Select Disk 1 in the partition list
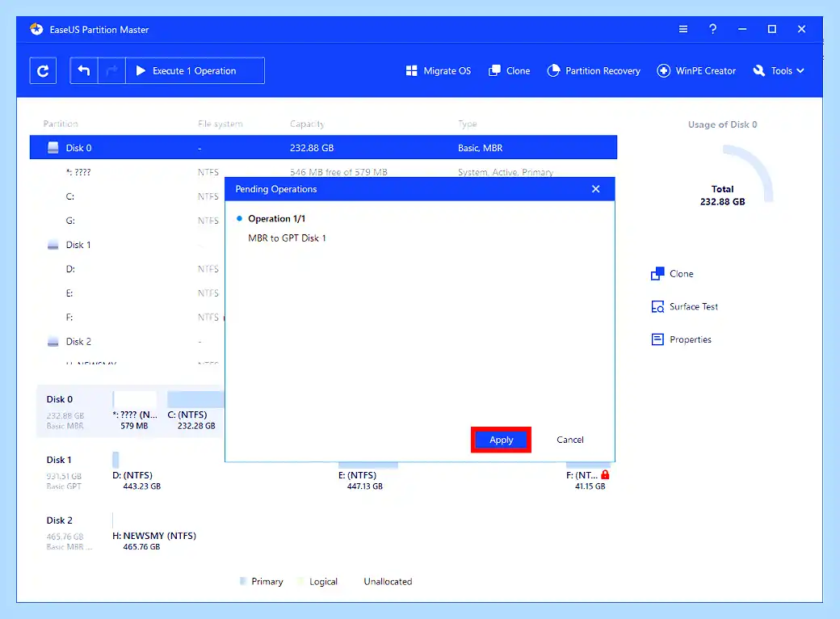The image size is (840, 619). coord(78,245)
